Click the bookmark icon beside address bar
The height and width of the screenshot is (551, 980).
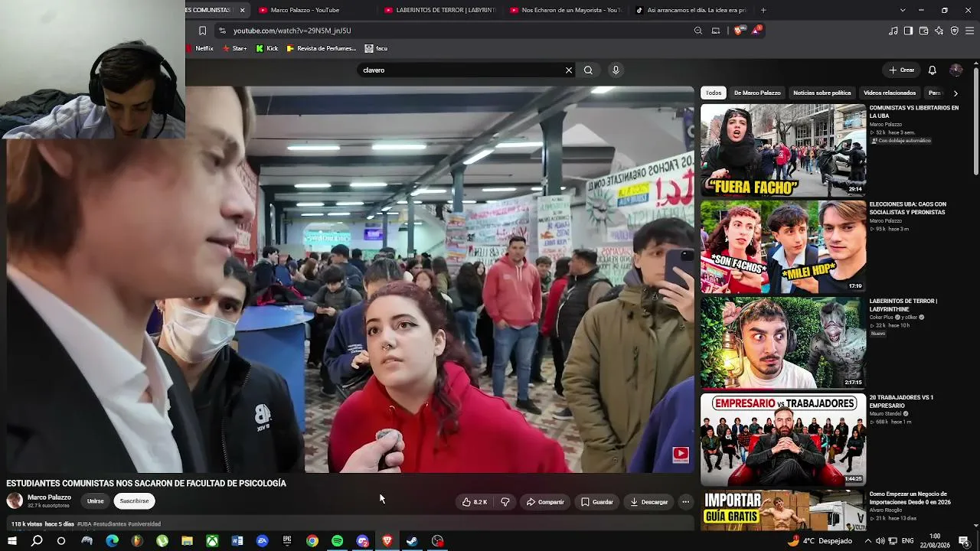point(202,31)
